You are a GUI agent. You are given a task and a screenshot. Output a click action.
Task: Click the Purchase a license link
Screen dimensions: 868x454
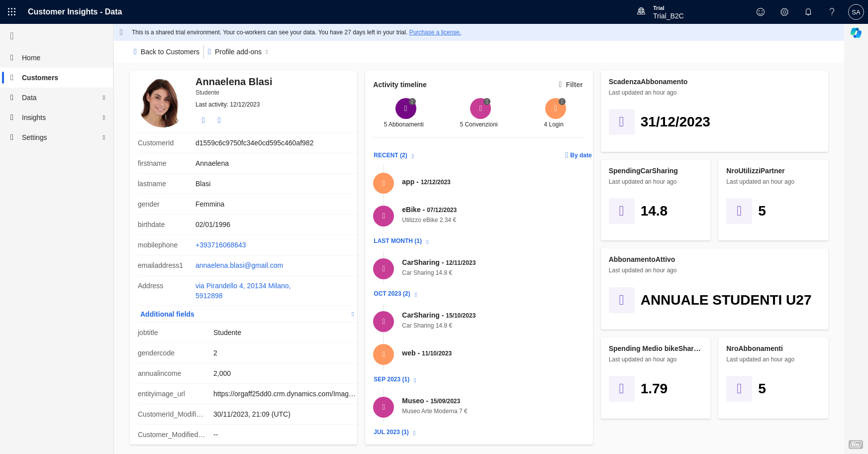click(435, 32)
